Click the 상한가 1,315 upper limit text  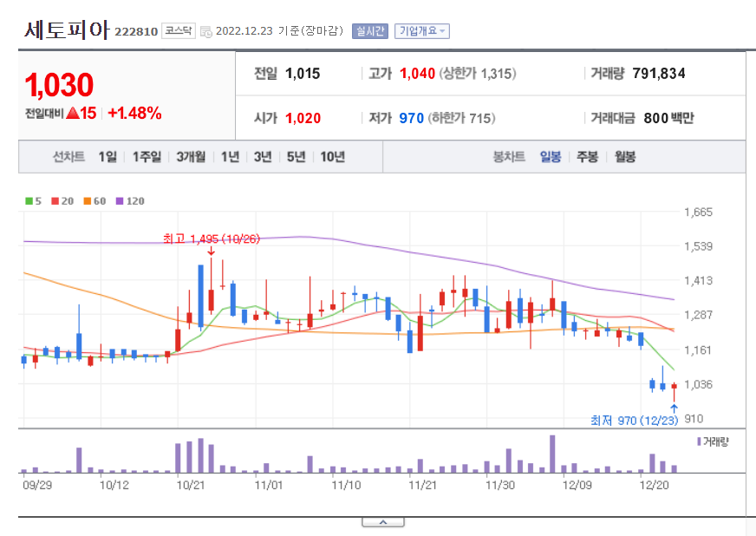click(478, 74)
